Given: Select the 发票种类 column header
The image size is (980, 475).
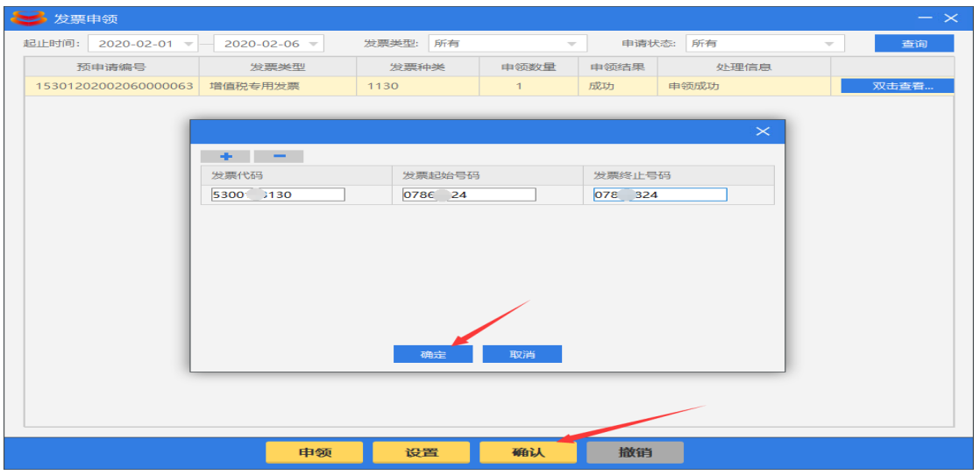Looking at the screenshot, I should tap(417, 67).
